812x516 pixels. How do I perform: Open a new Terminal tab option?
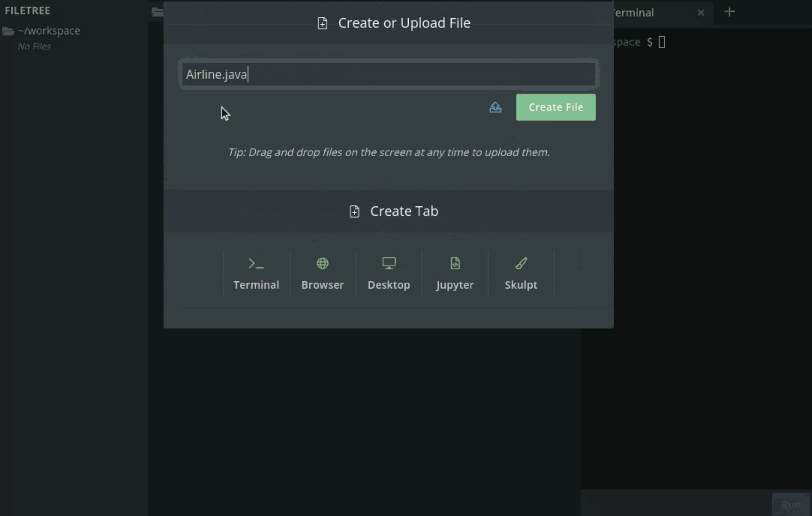[x=256, y=273]
